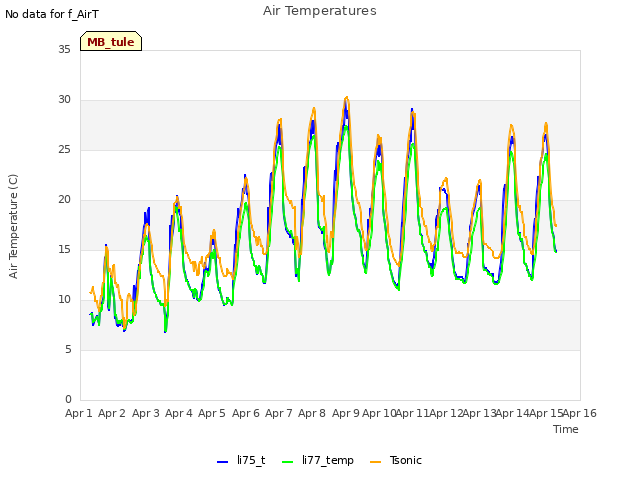This screenshot has width=640, height=480.
Task: Click the blue li75_t legend swatch
Action: click(x=222, y=462)
